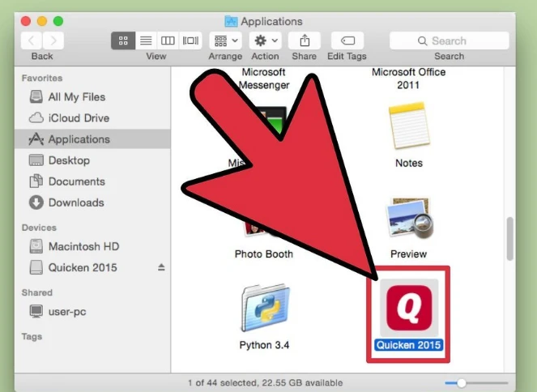Select the Notes app icon
The height and width of the screenshot is (392, 537).
[x=409, y=126]
